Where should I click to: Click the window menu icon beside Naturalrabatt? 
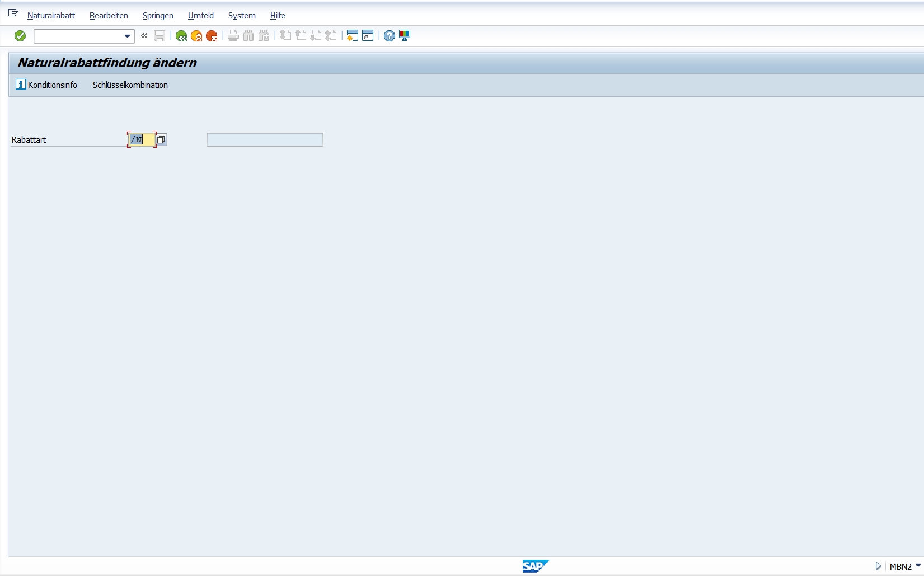(13, 13)
